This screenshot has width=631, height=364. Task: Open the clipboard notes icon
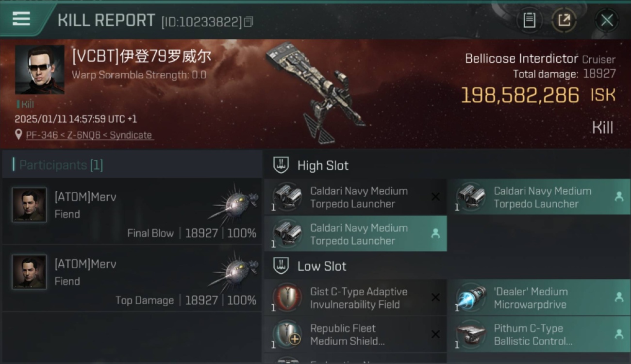[x=529, y=20]
